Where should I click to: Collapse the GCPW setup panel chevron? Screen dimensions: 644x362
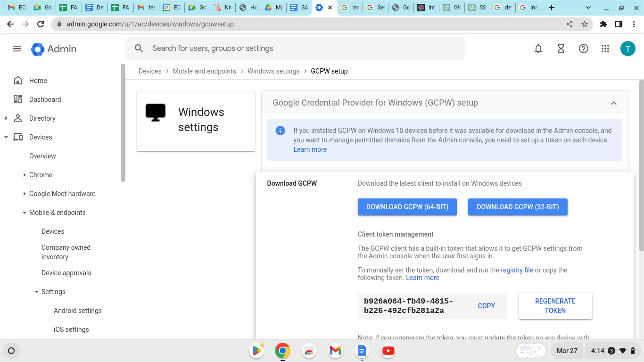[x=614, y=103]
